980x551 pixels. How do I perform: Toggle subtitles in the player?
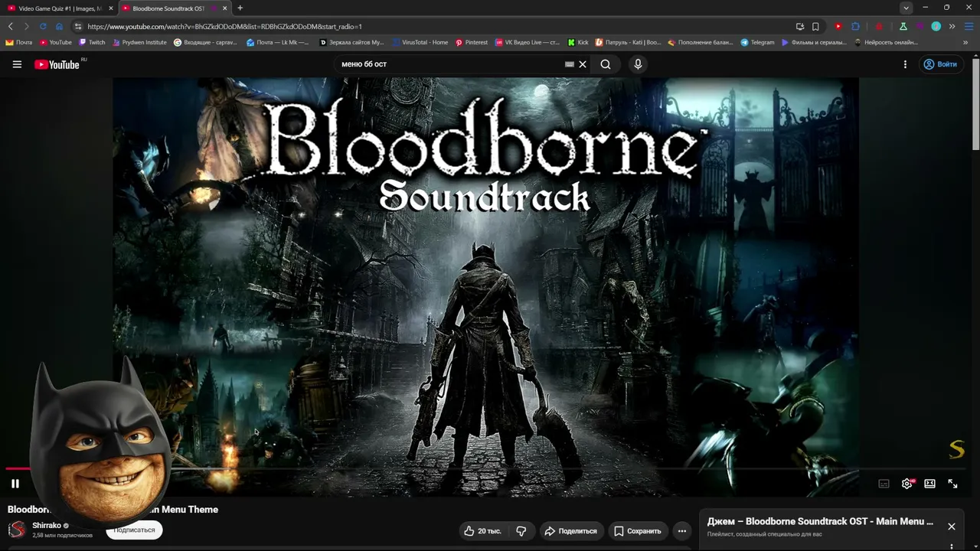884,484
